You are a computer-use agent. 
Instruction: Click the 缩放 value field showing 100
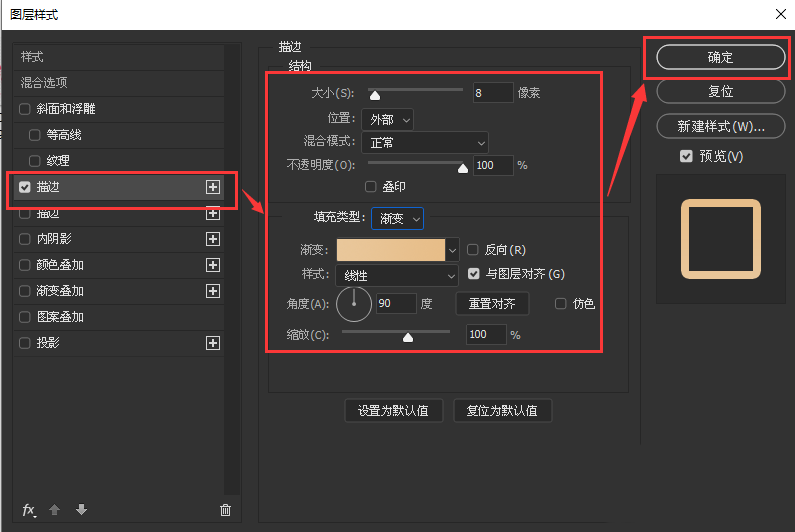click(486, 334)
